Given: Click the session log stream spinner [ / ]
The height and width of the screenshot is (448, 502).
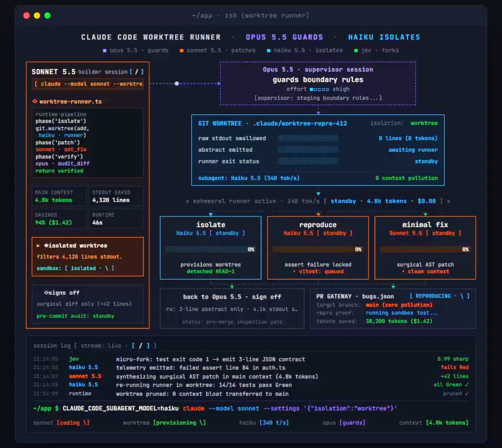Looking at the screenshot, I should click(x=141, y=345).
